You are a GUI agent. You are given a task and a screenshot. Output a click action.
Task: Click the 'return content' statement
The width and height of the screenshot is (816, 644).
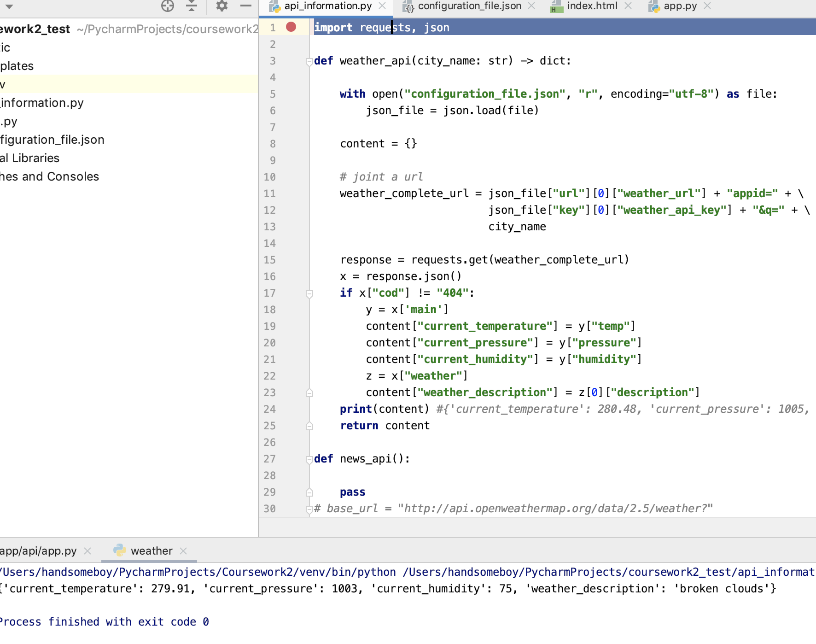(x=385, y=426)
